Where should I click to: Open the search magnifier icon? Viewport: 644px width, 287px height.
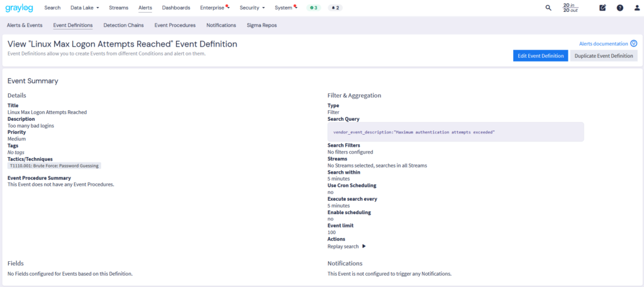tap(548, 8)
